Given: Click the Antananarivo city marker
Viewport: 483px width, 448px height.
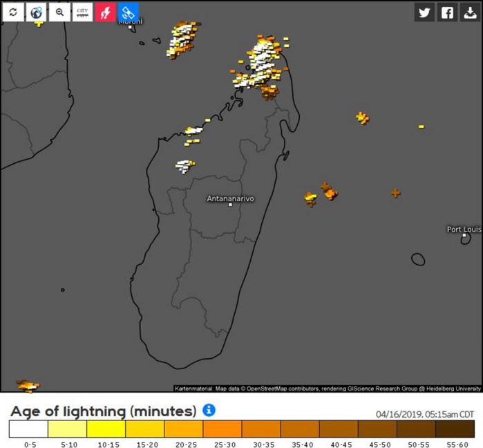Looking at the screenshot, I should coord(230,205).
